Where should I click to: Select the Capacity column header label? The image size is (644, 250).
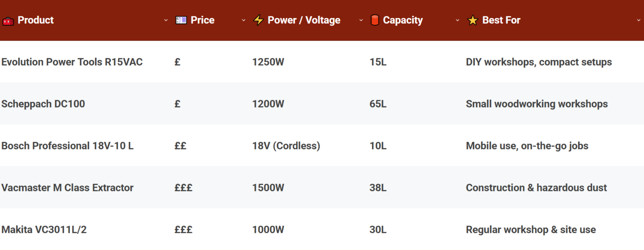pyautogui.click(x=402, y=20)
